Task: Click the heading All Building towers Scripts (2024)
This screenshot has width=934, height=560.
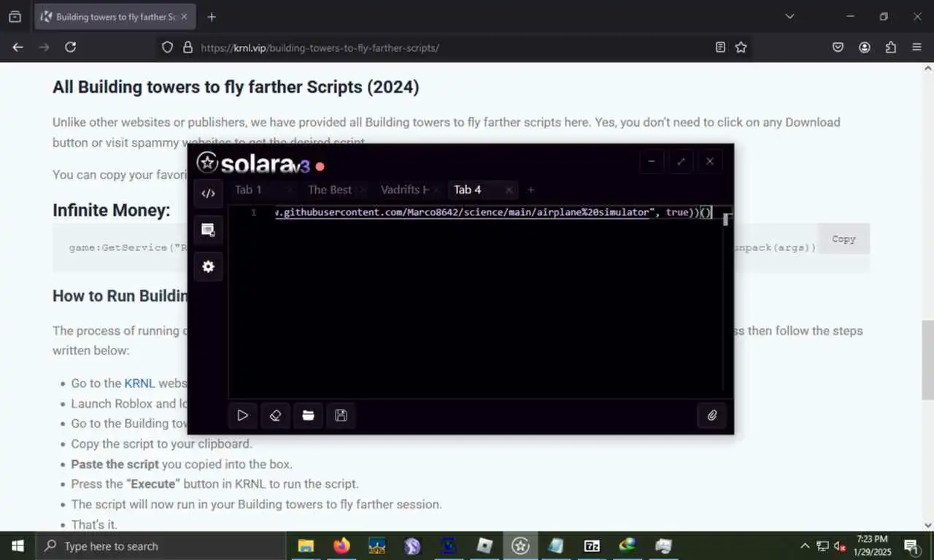Action: 236,87
